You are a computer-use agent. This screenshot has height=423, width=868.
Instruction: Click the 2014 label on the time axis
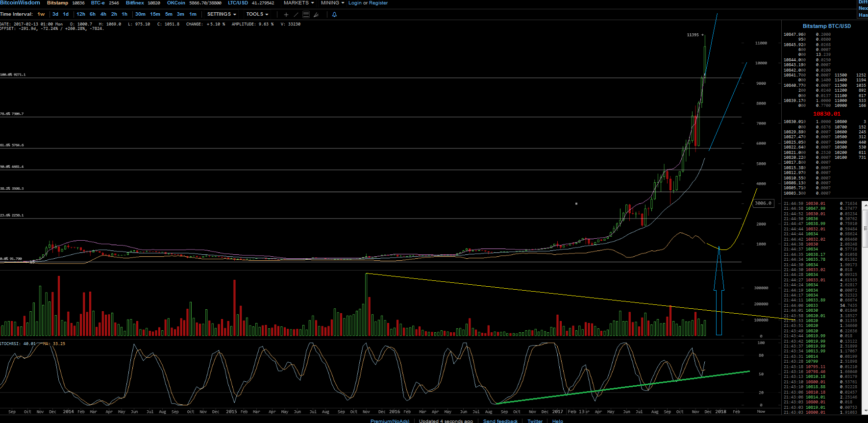tap(68, 412)
